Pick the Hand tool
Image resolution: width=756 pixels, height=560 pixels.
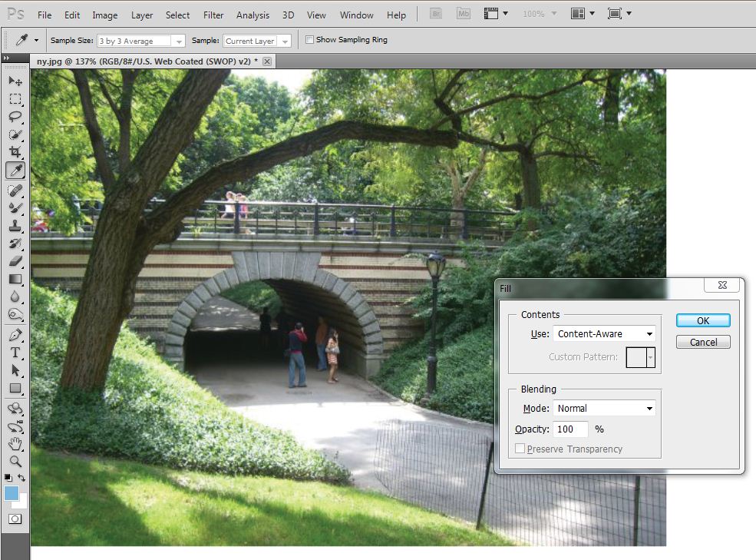(x=15, y=443)
